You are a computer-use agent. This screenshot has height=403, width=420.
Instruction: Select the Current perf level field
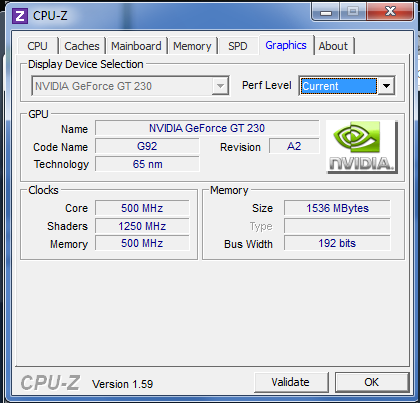click(x=338, y=86)
